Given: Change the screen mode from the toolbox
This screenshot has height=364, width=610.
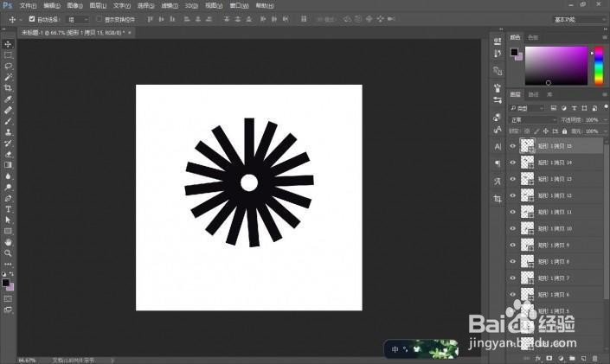Looking at the screenshot, I should [x=8, y=310].
